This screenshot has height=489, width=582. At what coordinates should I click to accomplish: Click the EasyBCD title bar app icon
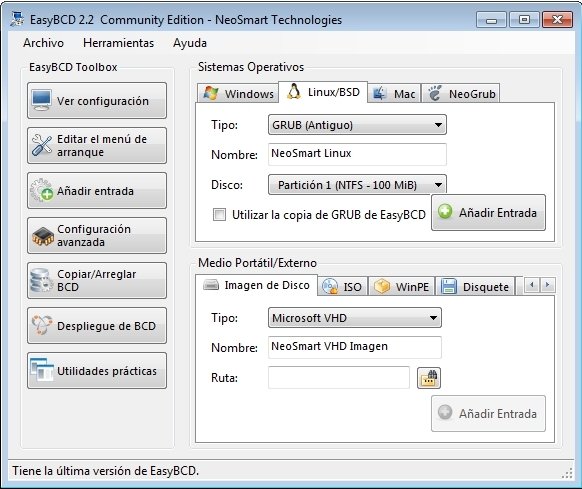(x=17, y=19)
